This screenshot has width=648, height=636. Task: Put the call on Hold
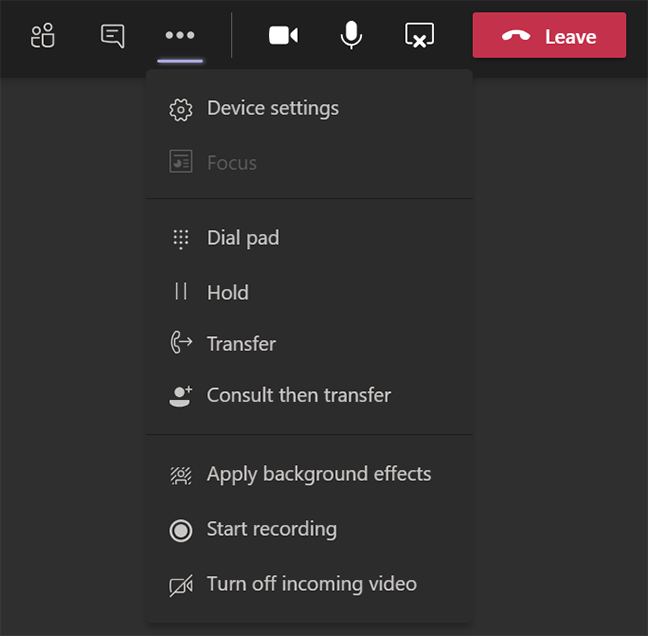tap(227, 293)
